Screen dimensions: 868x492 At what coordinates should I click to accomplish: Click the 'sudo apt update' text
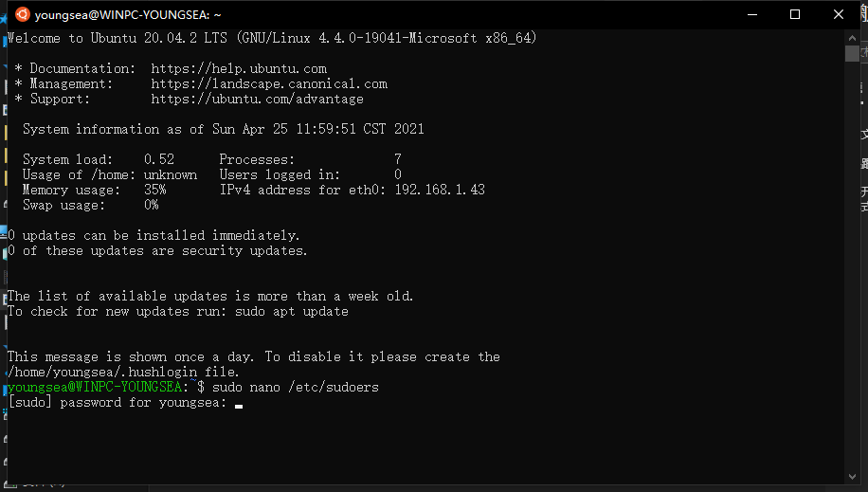(x=292, y=311)
